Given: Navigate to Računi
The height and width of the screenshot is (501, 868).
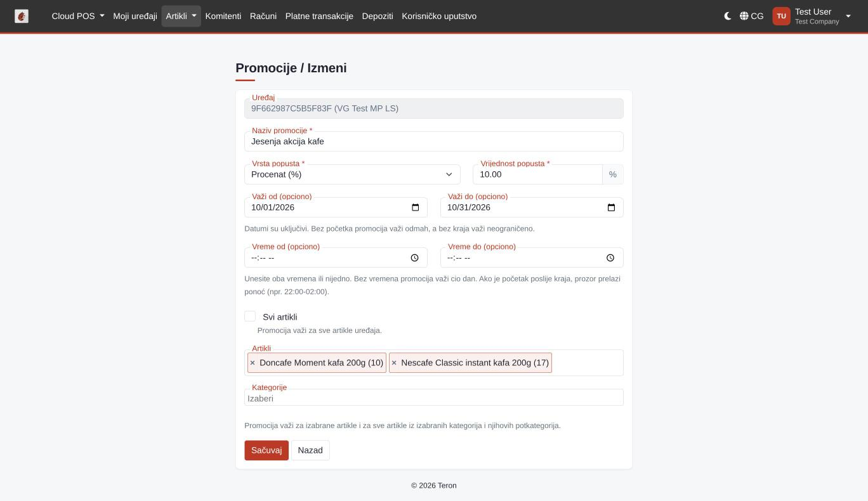Looking at the screenshot, I should tap(263, 16).
